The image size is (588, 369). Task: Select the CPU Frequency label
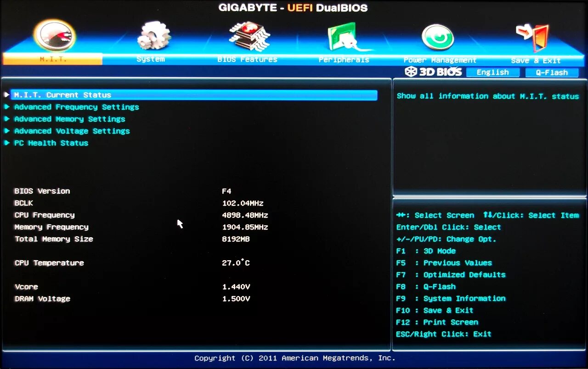(45, 215)
